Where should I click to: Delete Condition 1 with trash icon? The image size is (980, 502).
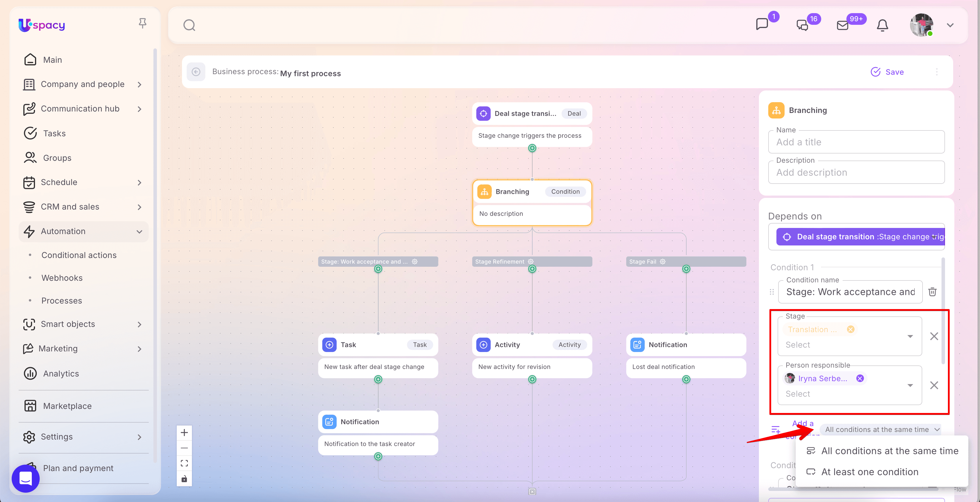[x=932, y=292]
